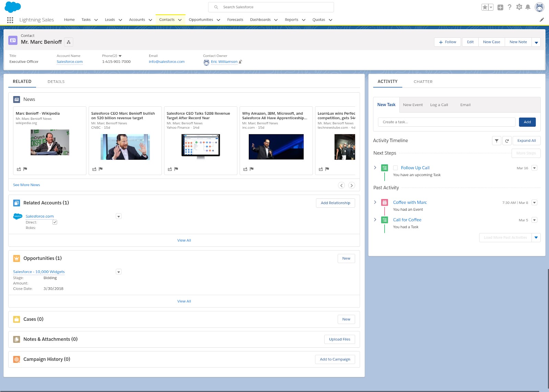
Task: Flag the CNBC bullish revenue article
Action: [101, 169]
